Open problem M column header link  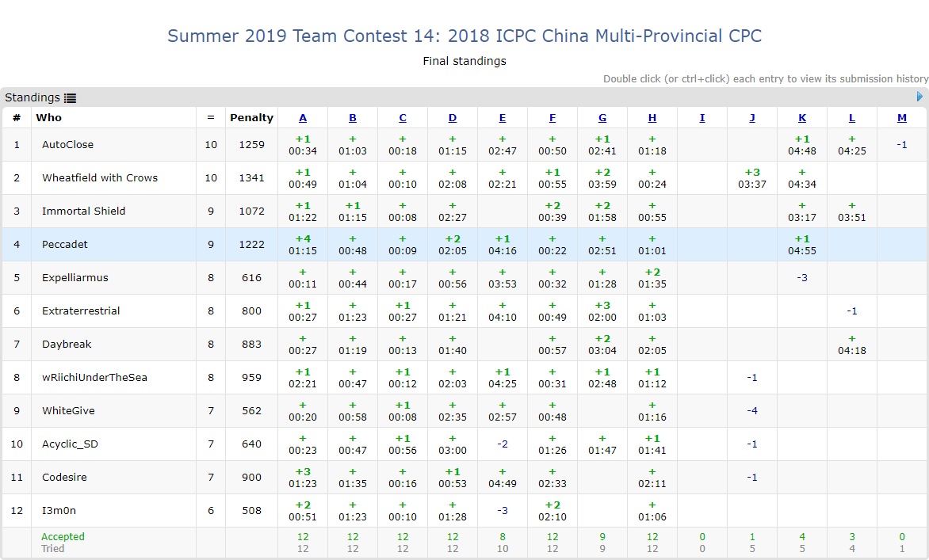coord(902,118)
